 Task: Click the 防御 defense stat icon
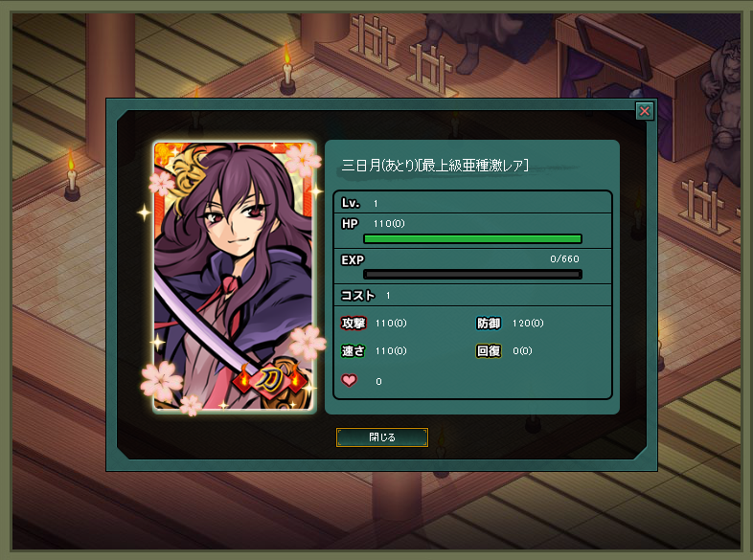[489, 323]
